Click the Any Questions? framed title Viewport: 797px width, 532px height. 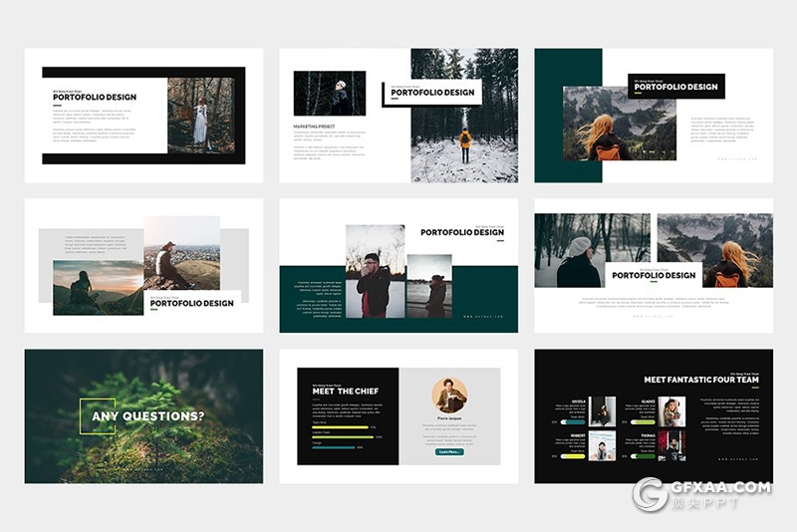click(148, 415)
